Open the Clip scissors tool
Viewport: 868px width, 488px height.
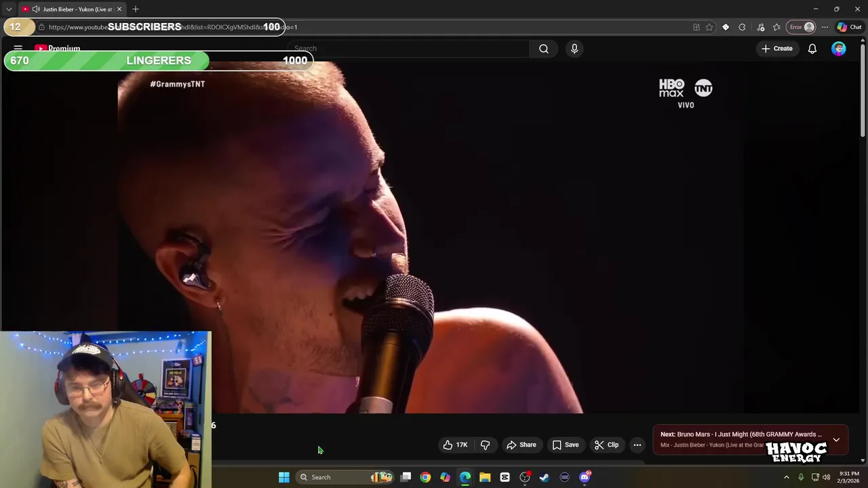[x=606, y=445]
